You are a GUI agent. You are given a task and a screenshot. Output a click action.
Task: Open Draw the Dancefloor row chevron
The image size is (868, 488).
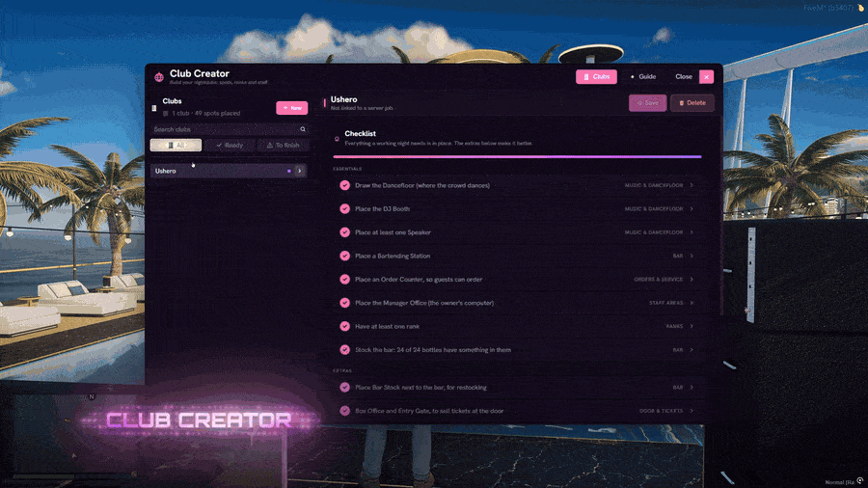pyautogui.click(x=692, y=185)
